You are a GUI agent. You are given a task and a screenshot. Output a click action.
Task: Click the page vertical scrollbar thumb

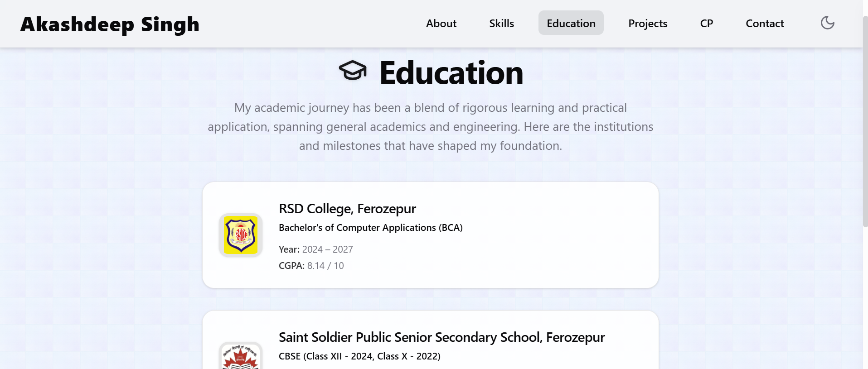865,121
